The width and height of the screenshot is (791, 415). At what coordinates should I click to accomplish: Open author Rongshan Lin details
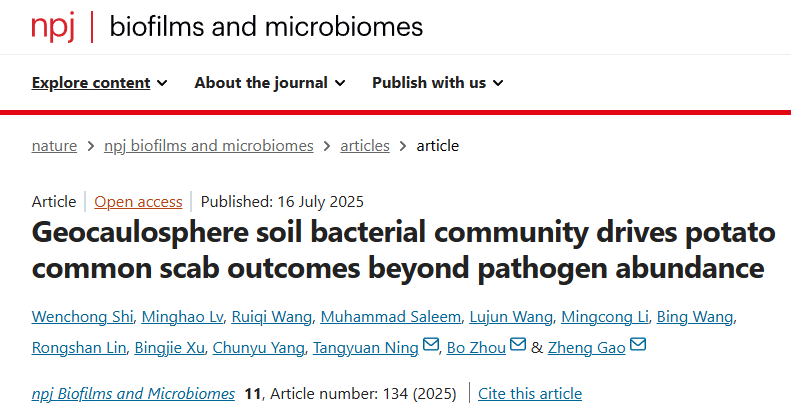point(80,347)
